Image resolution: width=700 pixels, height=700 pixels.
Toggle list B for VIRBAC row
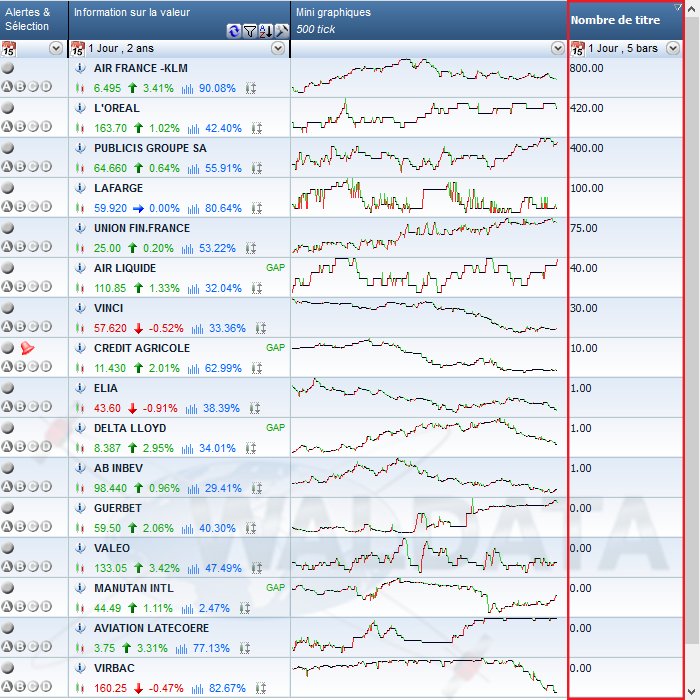(x=20, y=686)
